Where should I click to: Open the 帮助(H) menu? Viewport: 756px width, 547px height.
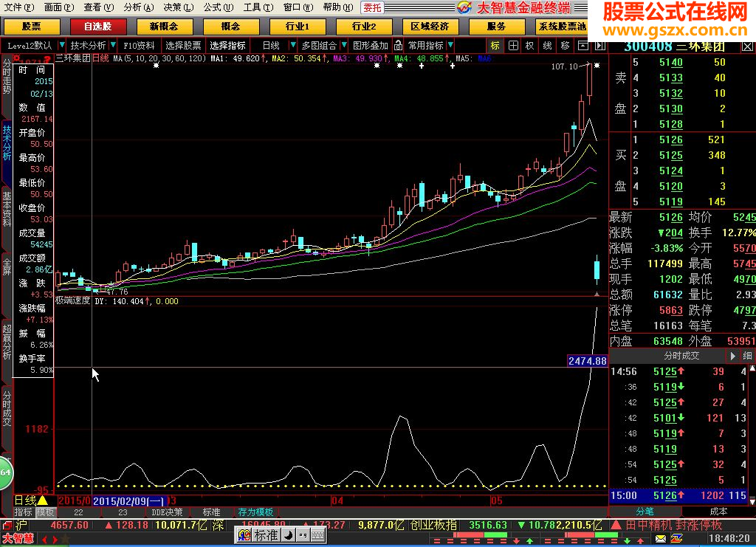[337, 7]
